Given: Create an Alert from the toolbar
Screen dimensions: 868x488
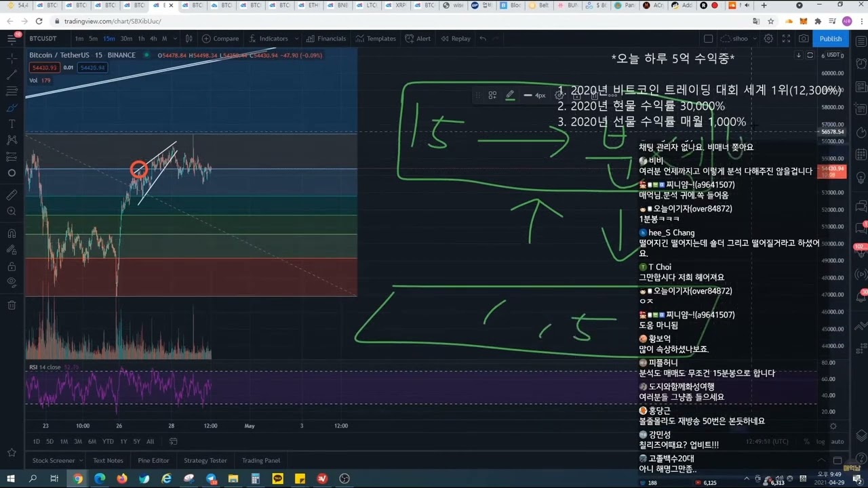Looking at the screenshot, I should [418, 39].
